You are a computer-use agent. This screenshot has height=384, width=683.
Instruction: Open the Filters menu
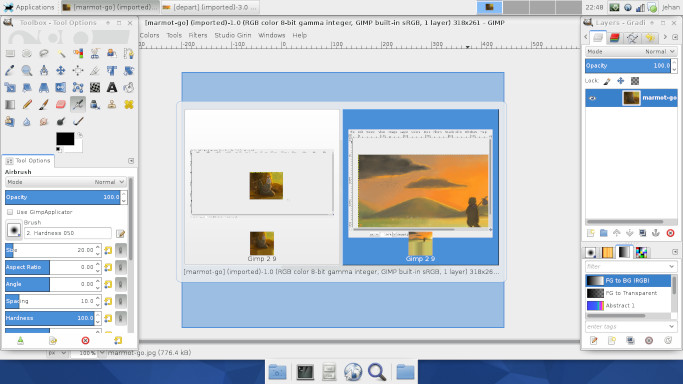point(198,35)
